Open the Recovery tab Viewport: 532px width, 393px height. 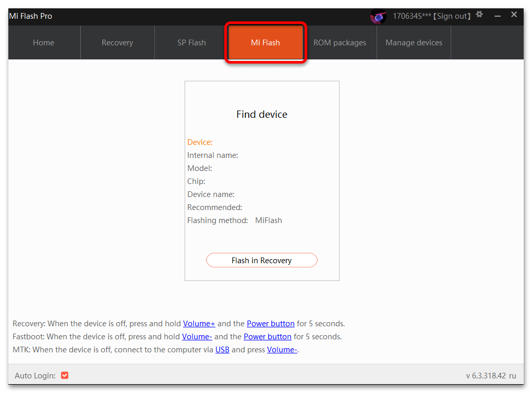tap(117, 43)
